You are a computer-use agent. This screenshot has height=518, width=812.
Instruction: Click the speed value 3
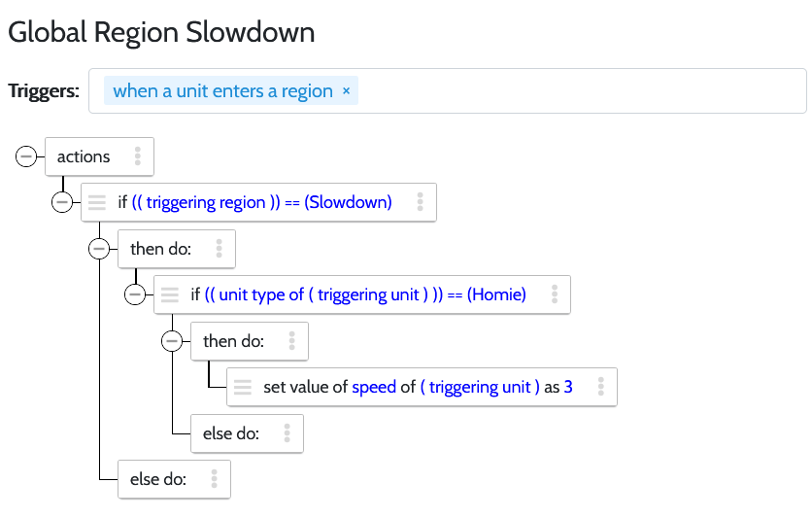[x=568, y=387]
